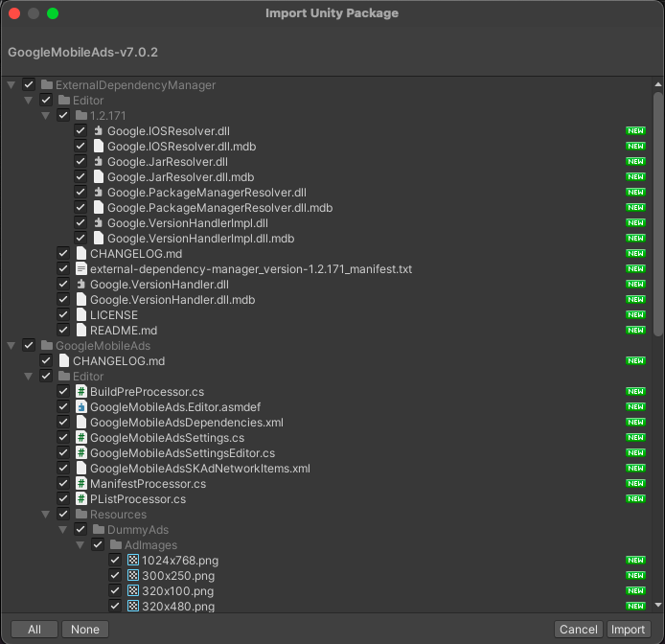Select the Google.PackageManagerResolver.dll file name

point(207,193)
